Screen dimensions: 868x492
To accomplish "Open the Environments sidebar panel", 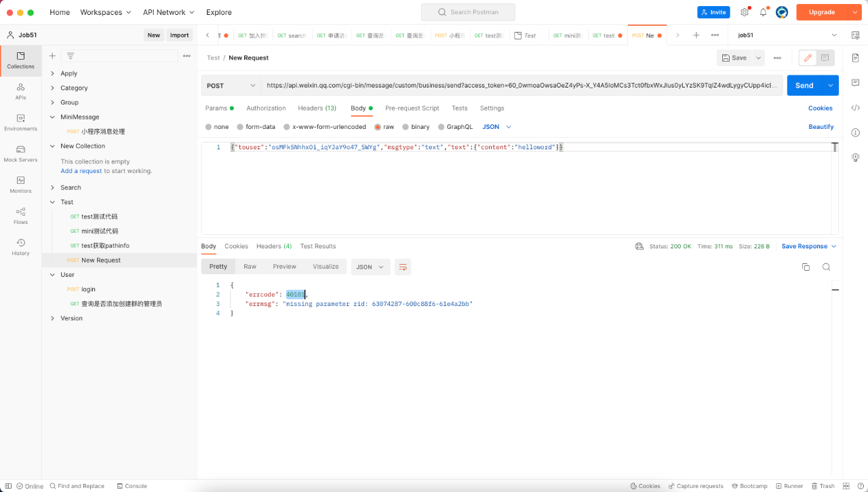I will coord(20,123).
